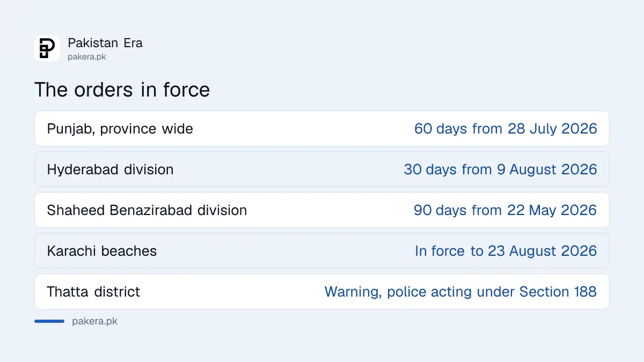Click 'In force to 23 August 2026' value

coord(506,251)
